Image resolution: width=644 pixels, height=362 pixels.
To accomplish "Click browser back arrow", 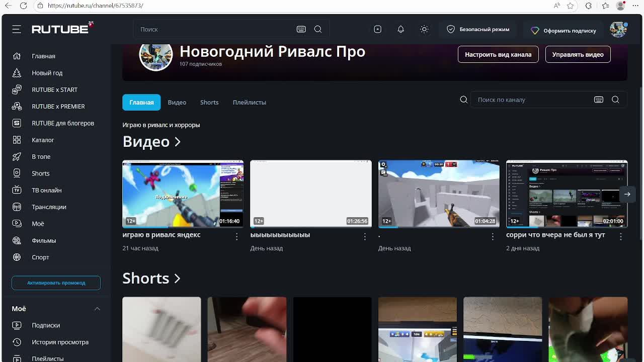I will [9, 6].
